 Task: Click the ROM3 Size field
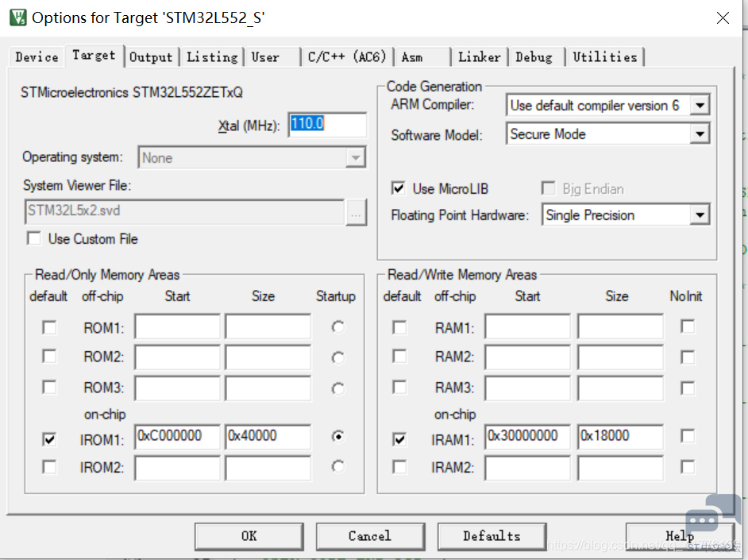tap(268, 388)
